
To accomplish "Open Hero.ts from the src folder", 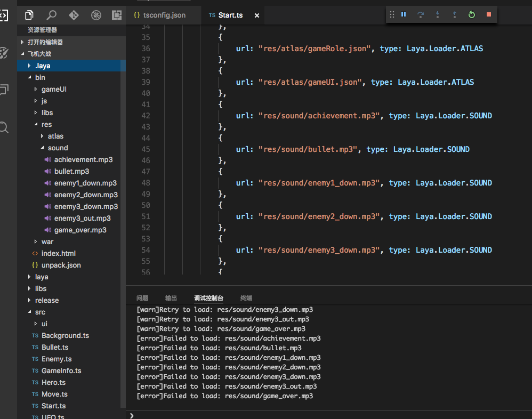I will point(53,382).
